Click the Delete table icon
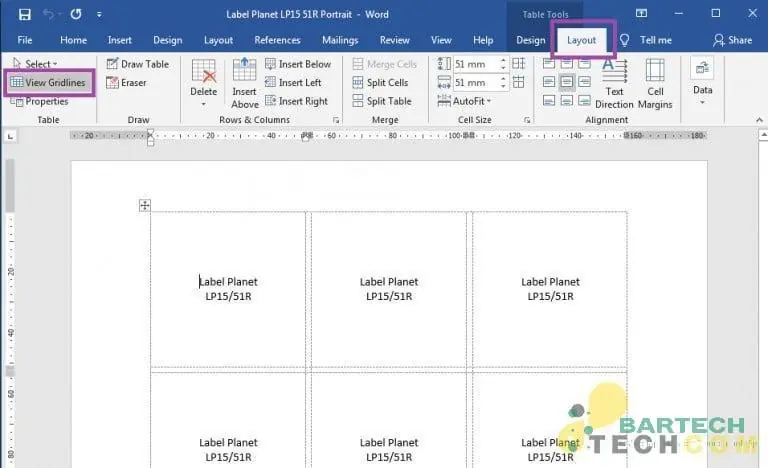The width and height of the screenshot is (768, 468). (x=203, y=72)
